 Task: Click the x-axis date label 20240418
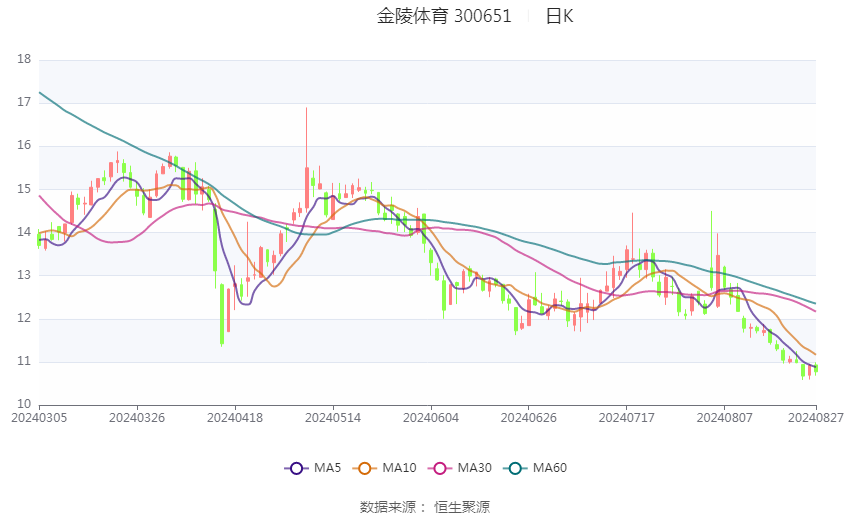tap(235, 418)
